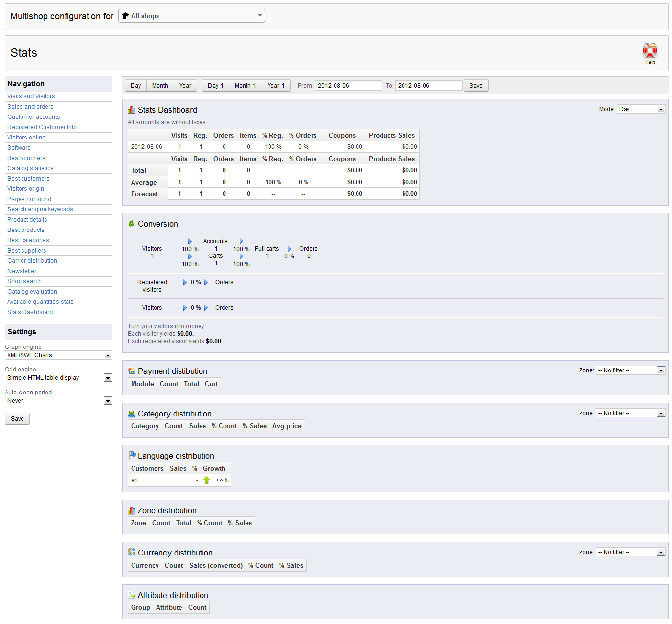Click the green growth arrow for en language

pos(206,480)
